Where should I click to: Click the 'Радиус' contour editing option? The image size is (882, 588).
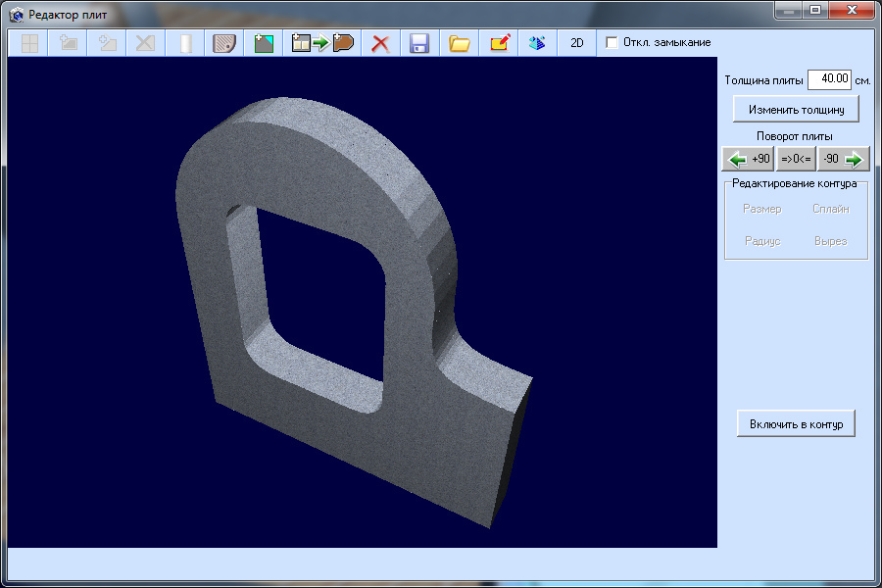point(761,241)
